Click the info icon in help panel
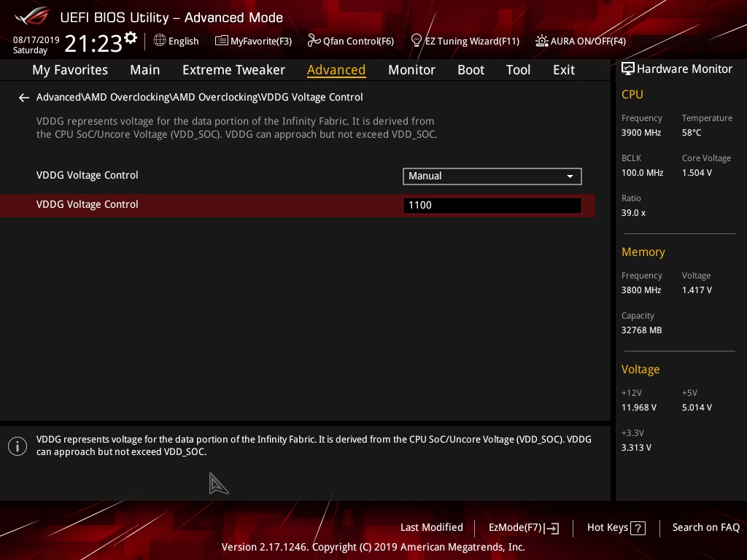747x560 pixels. click(x=18, y=446)
